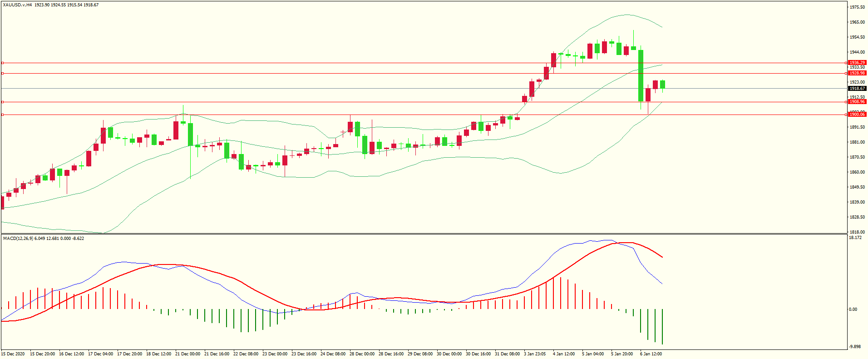The width and height of the screenshot is (868, 359).
Task: Grab left anchor of topmost red horizontal line
Action: [x=2, y=63]
